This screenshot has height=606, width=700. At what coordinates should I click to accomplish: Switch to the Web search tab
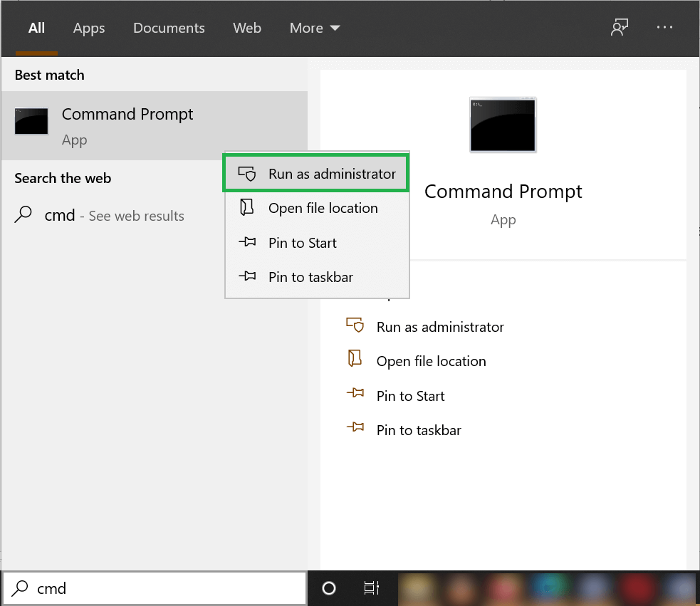tap(247, 28)
